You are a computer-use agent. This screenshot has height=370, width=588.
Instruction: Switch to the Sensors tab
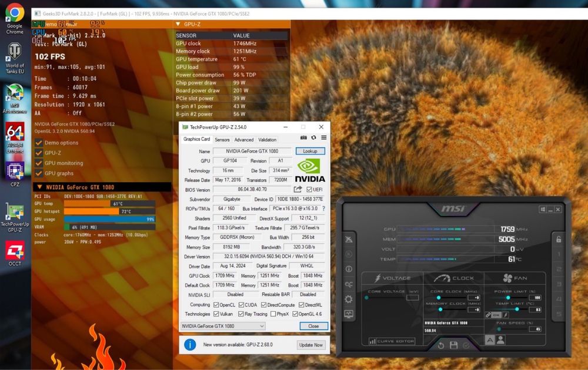point(222,139)
